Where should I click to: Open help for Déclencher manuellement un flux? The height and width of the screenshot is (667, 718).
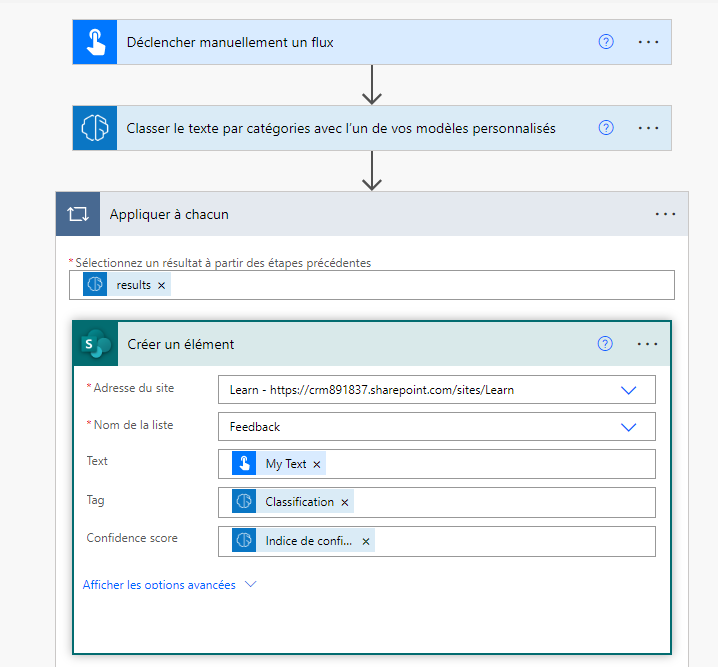pyautogui.click(x=605, y=42)
